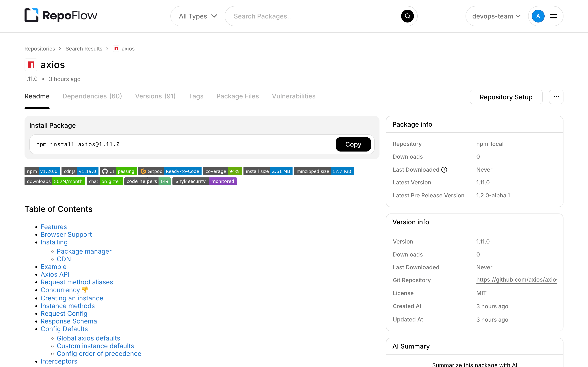Image resolution: width=588 pixels, height=367 pixels.
Task: Open the Package Files tab
Action: point(238,96)
